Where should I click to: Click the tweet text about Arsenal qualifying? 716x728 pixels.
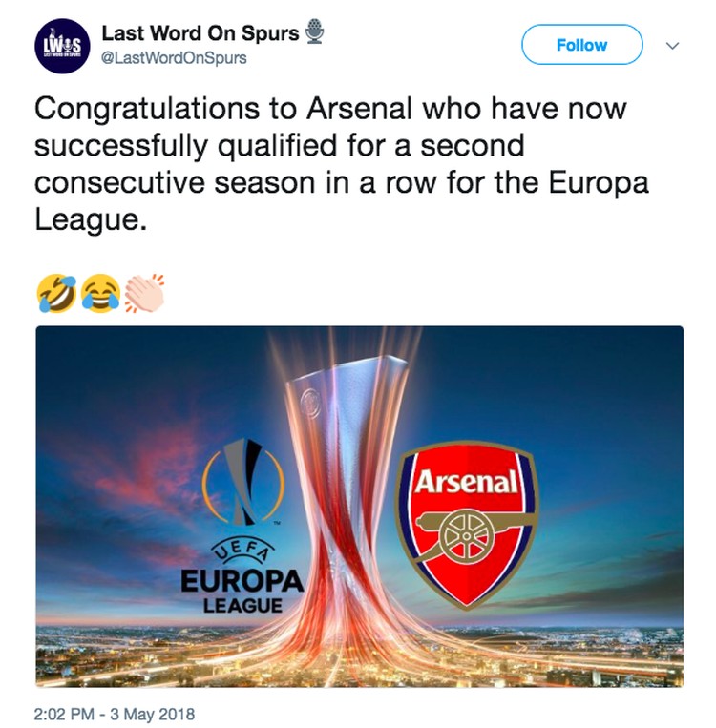[x=342, y=164]
